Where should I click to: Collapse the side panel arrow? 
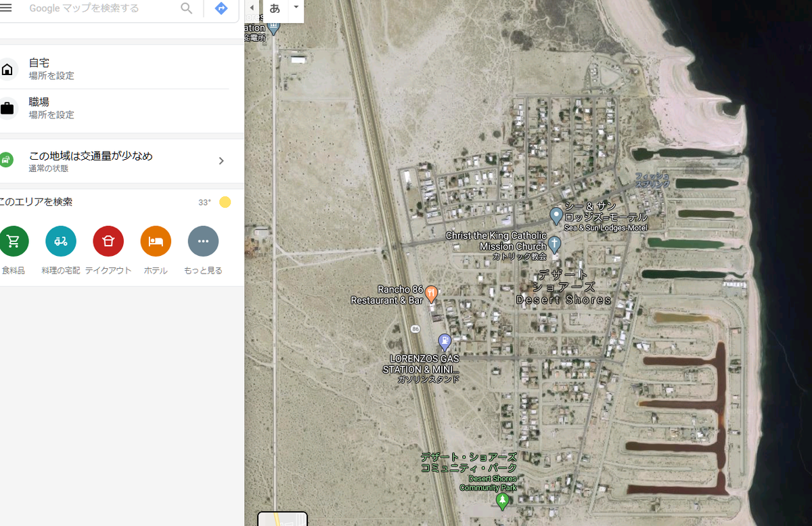(252, 8)
